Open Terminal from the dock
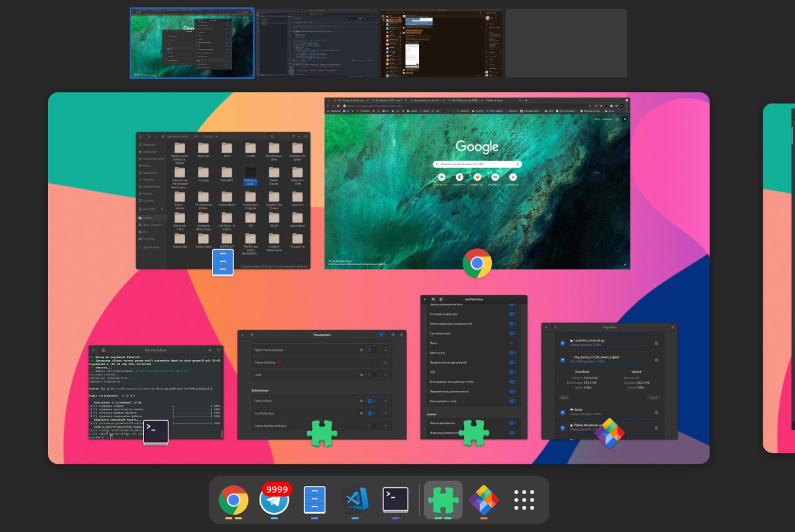795x532 pixels. coord(395,500)
